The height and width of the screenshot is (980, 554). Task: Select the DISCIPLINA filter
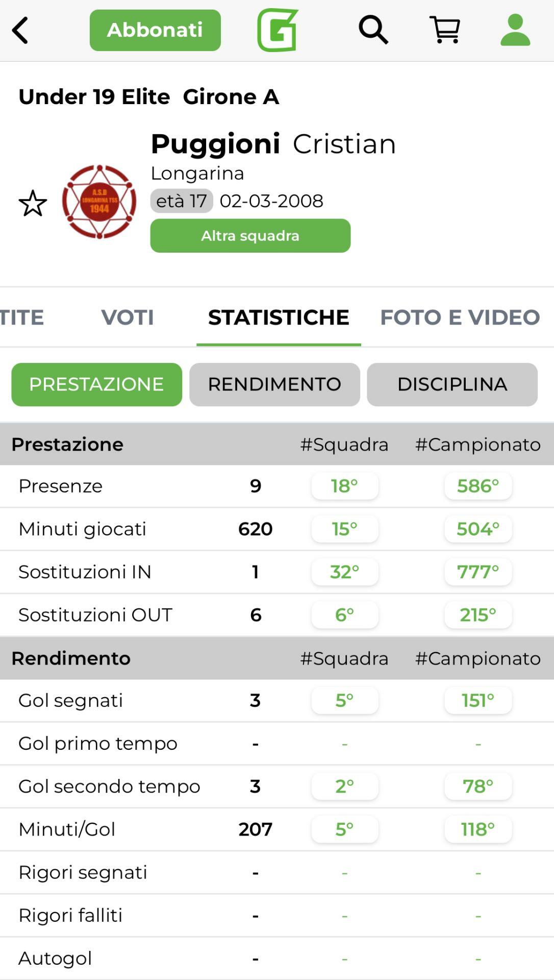[452, 384]
